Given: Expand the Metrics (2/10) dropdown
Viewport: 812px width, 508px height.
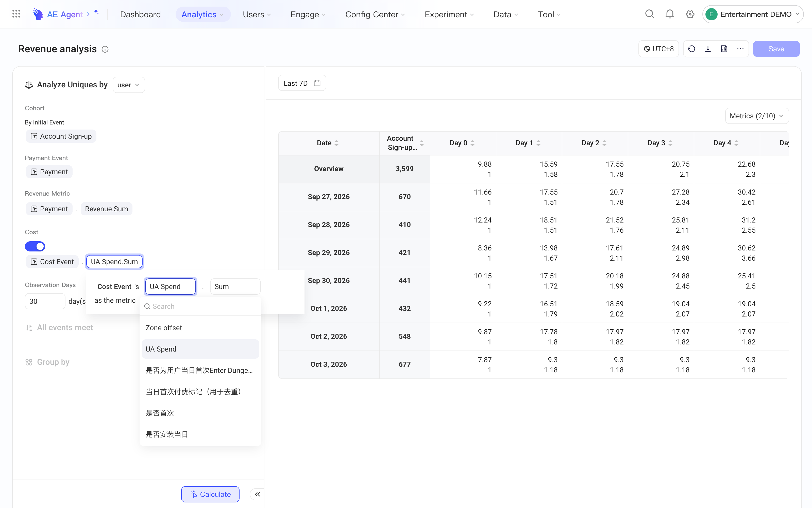Looking at the screenshot, I should pyautogui.click(x=757, y=116).
